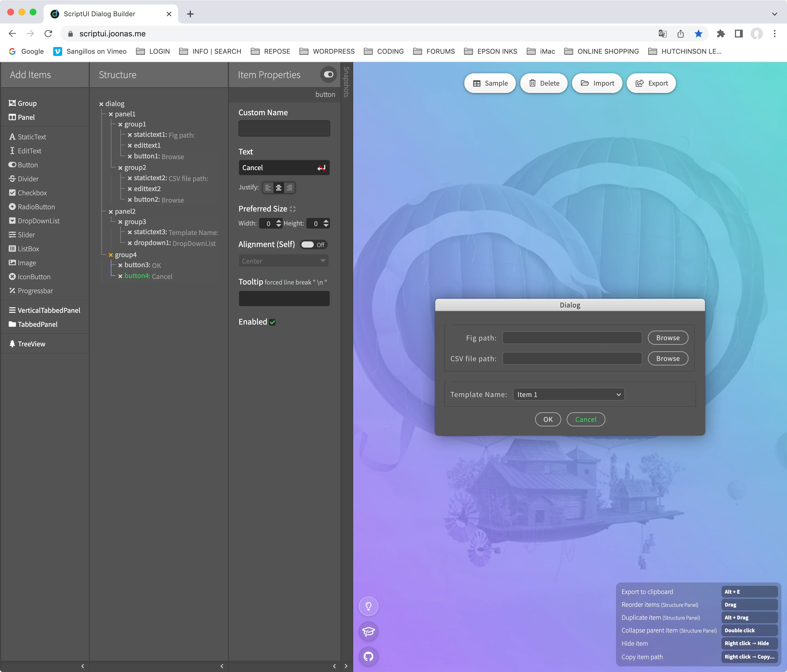Uncheck the Enabled checkbox
Screen dimensions: 787x672
point(272,322)
